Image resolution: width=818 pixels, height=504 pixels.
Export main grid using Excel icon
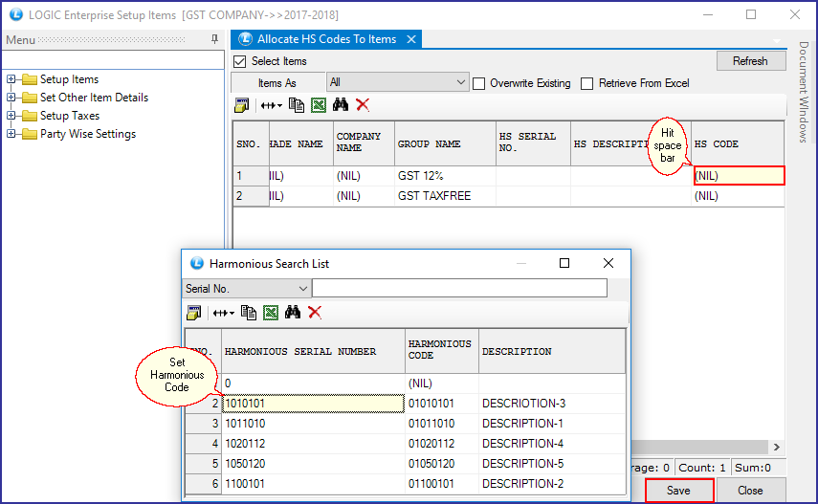pyautogui.click(x=319, y=105)
